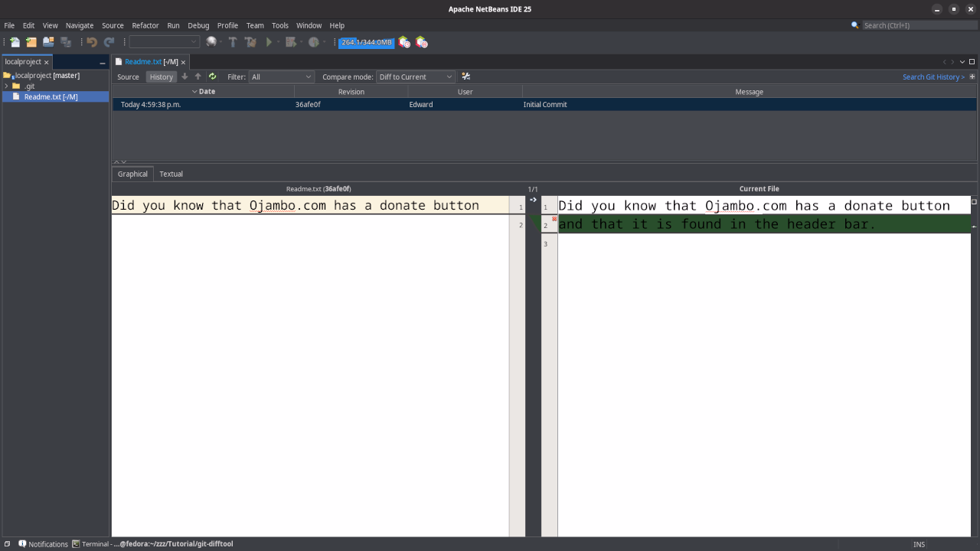The image size is (980, 551).
Task: Click the New Project toolbar icon
Action: (31, 42)
